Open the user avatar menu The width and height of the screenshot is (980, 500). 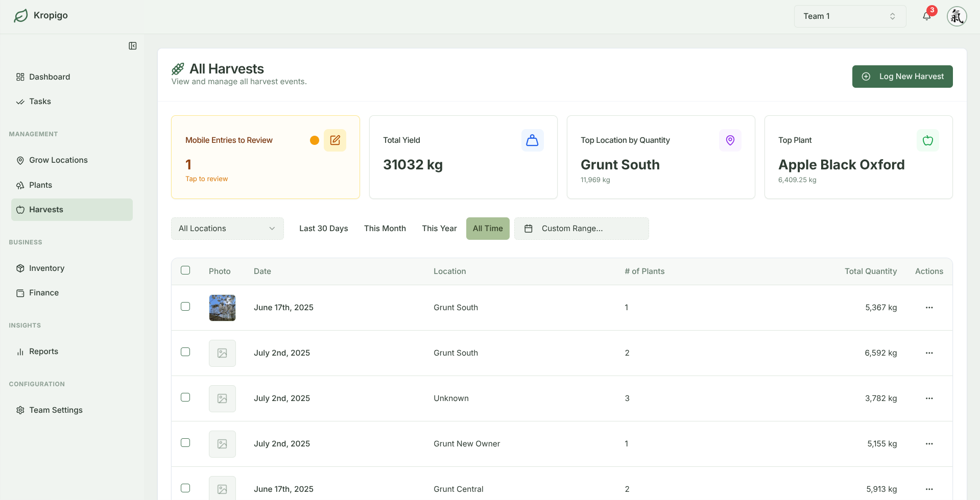click(x=957, y=16)
